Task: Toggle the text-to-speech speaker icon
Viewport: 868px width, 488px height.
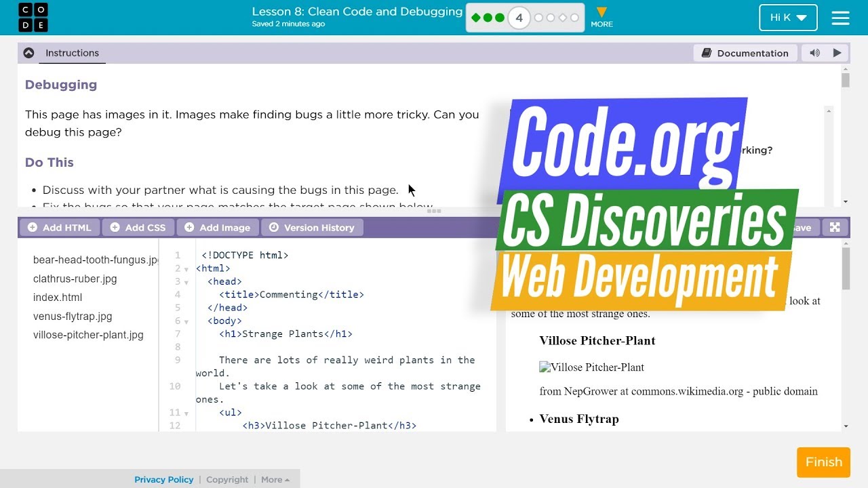Action: click(814, 53)
